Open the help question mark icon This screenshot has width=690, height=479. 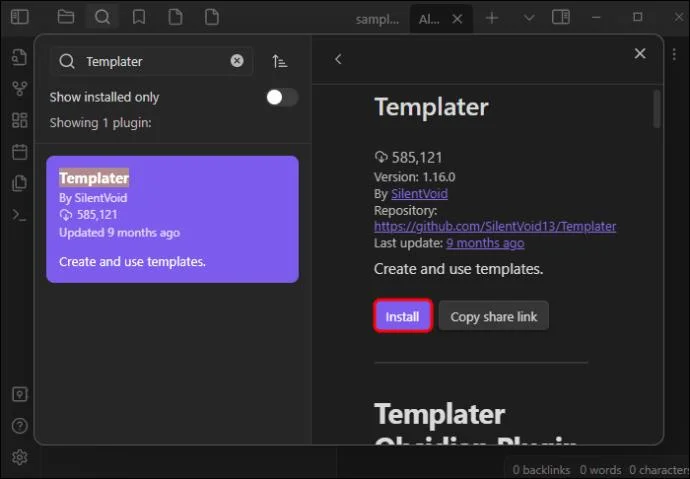[x=19, y=426]
